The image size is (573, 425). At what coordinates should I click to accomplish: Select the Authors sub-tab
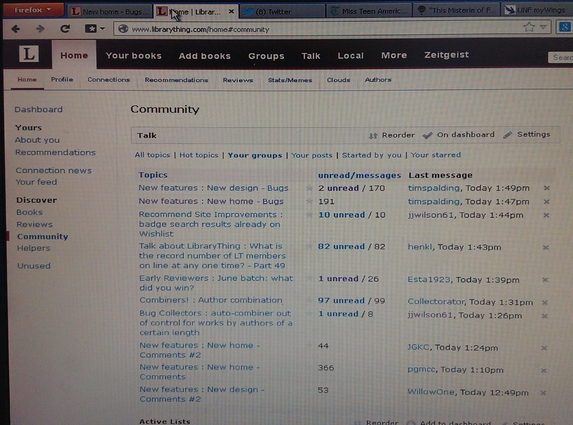[378, 80]
